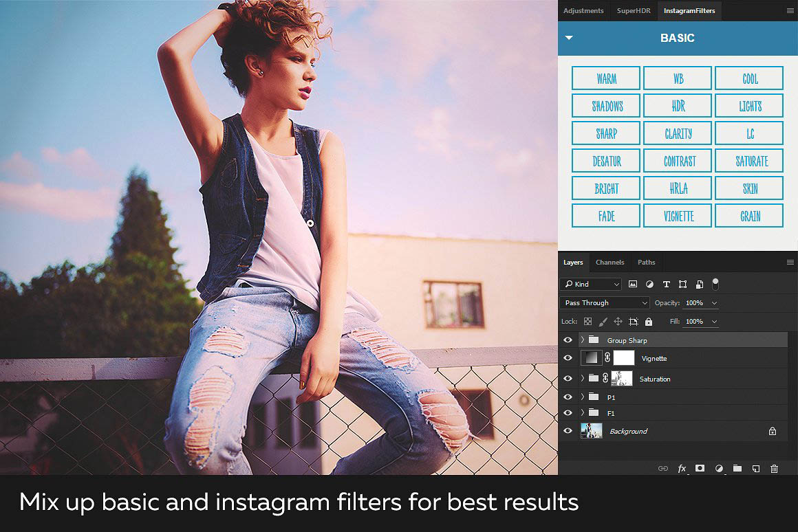Open the fx layer style menu
The width and height of the screenshot is (798, 532).
(x=682, y=469)
